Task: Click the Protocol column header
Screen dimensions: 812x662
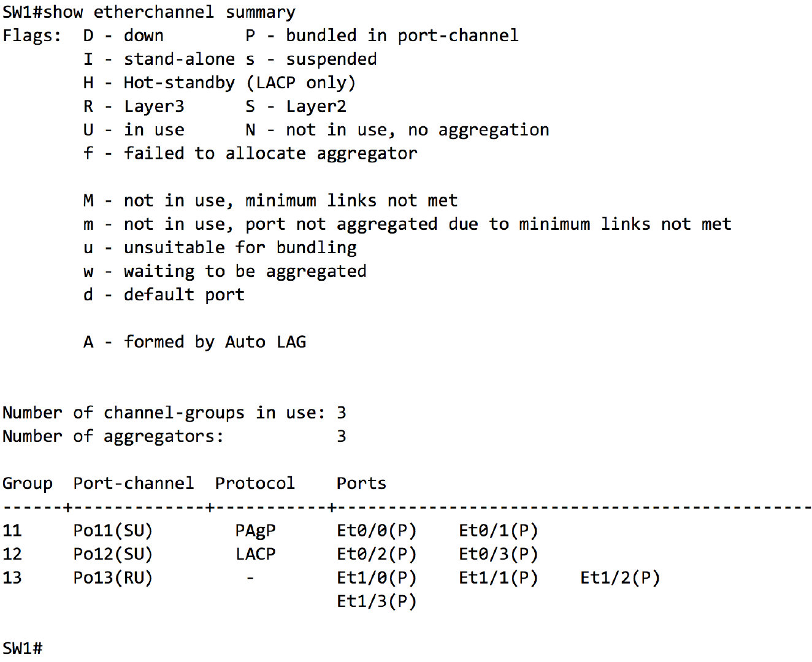Action: click(x=255, y=484)
